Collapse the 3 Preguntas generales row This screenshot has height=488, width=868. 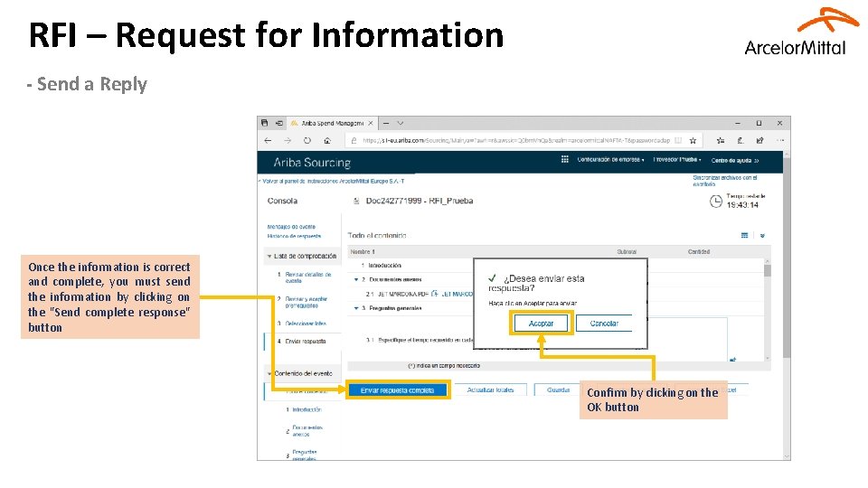pos(356,308)
